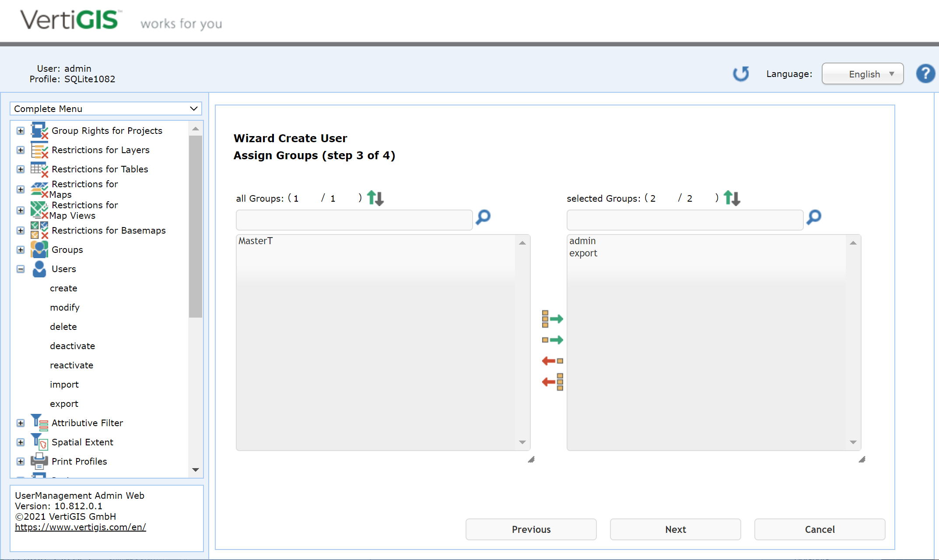Viewport: 939px width, 560px height.
Task: Click the Users icon in the menu tree
Action: (39, 269)
